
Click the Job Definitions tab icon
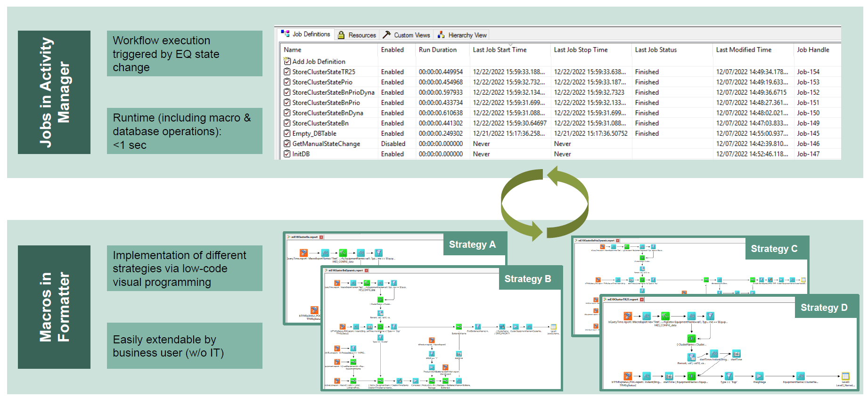[x=285, y=34]
